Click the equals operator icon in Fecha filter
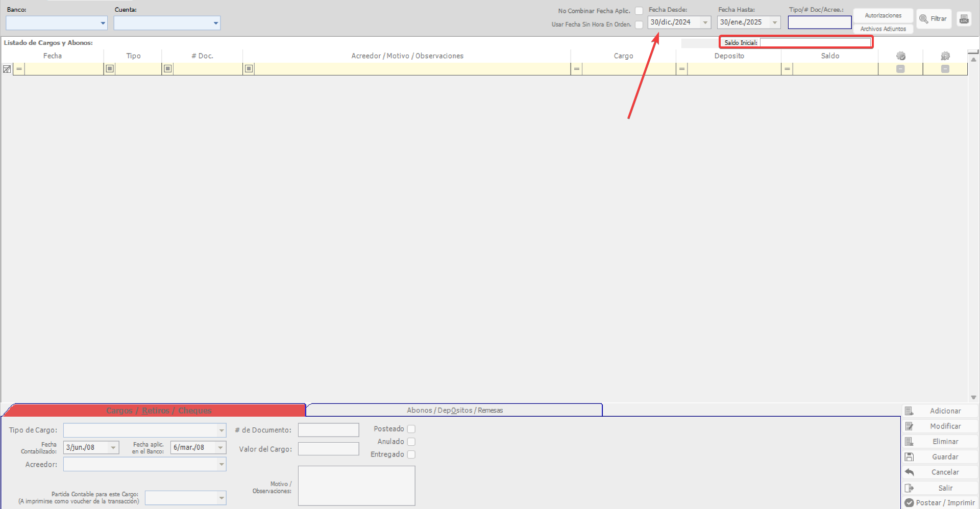980x509 pixels. click(x=19, y=69)
